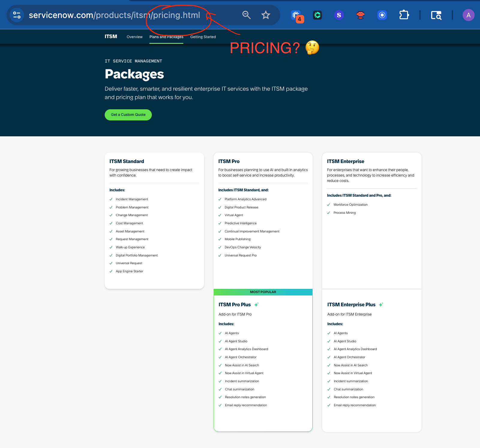Click the MOST POPULAR banner on ITSM Pro Plus

click(263, 292)
